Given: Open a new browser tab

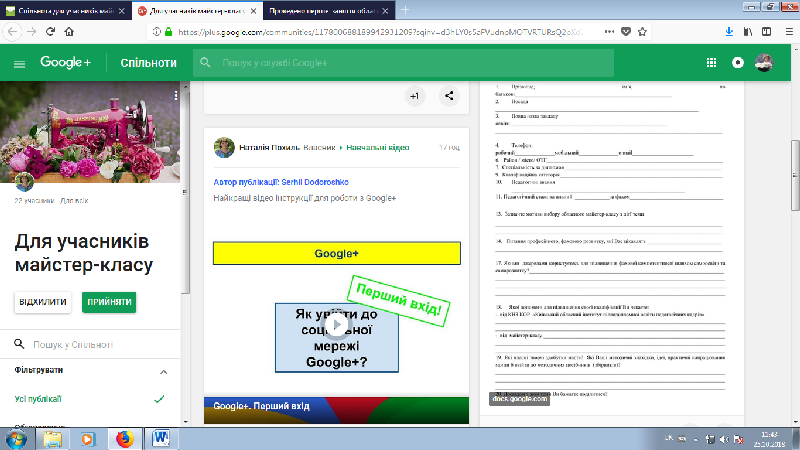Looking at the screenshot, I should coord(405,10).
